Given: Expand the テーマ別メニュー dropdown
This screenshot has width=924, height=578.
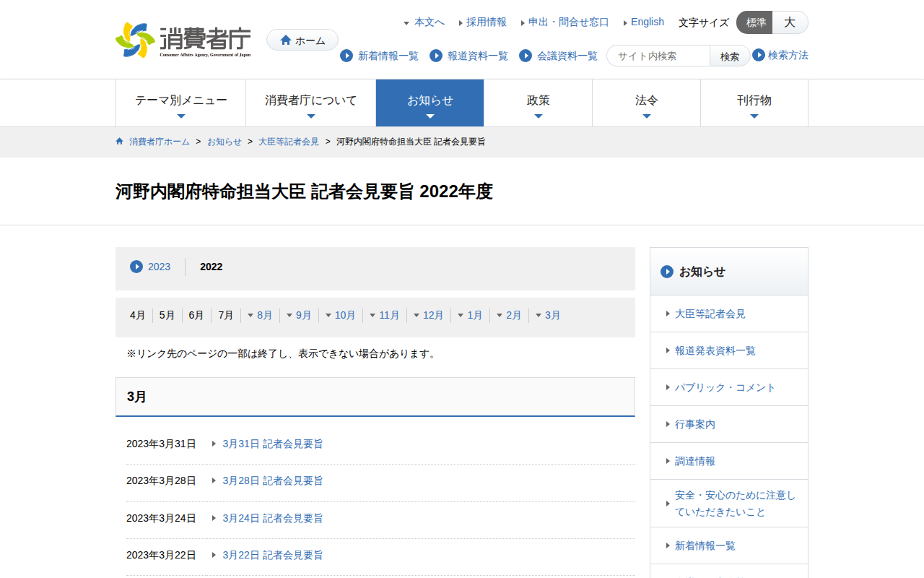Looking at the screenshot, I should (x=180, y=103).
